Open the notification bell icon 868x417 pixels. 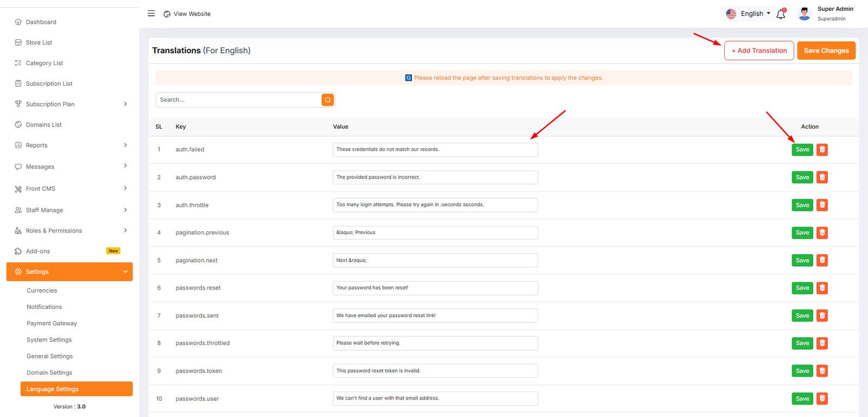click(781, 14)
